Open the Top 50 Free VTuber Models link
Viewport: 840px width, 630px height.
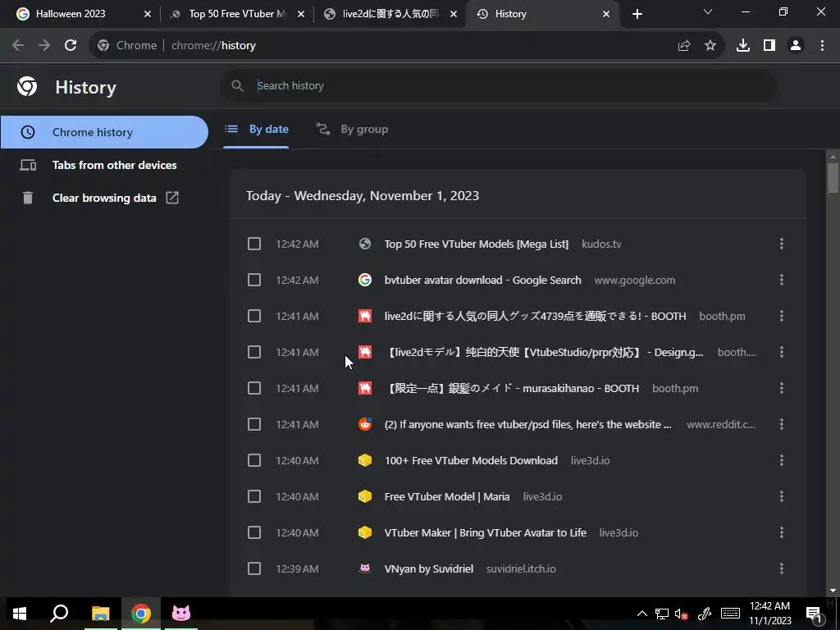pyautogui.click(x=477, y=244)
